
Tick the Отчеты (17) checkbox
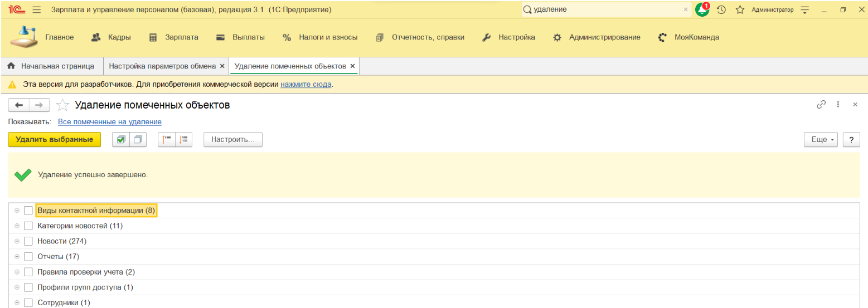(x=28, y=257)
